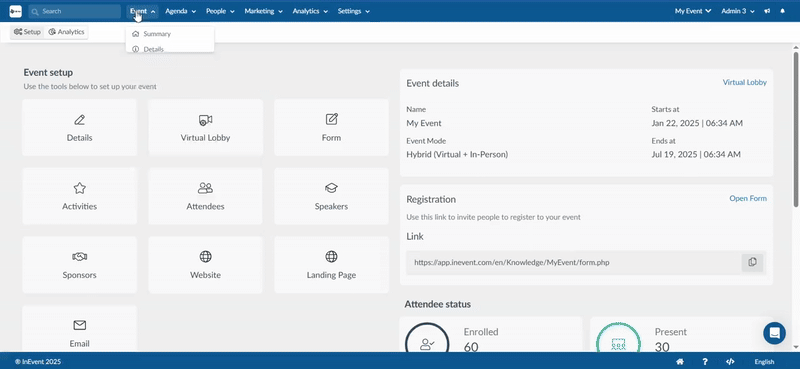Viewport: 800px width, 369px height.
Task: Open the Form setup card
Action: (332, 128)
